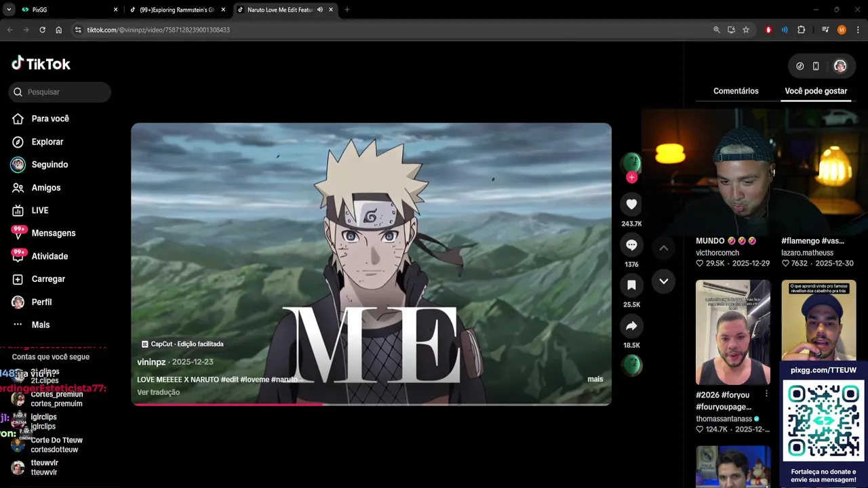This screenshot has width=868, height=488.
Task: Share the video with the arrow icon
Action: pos(631,326)
